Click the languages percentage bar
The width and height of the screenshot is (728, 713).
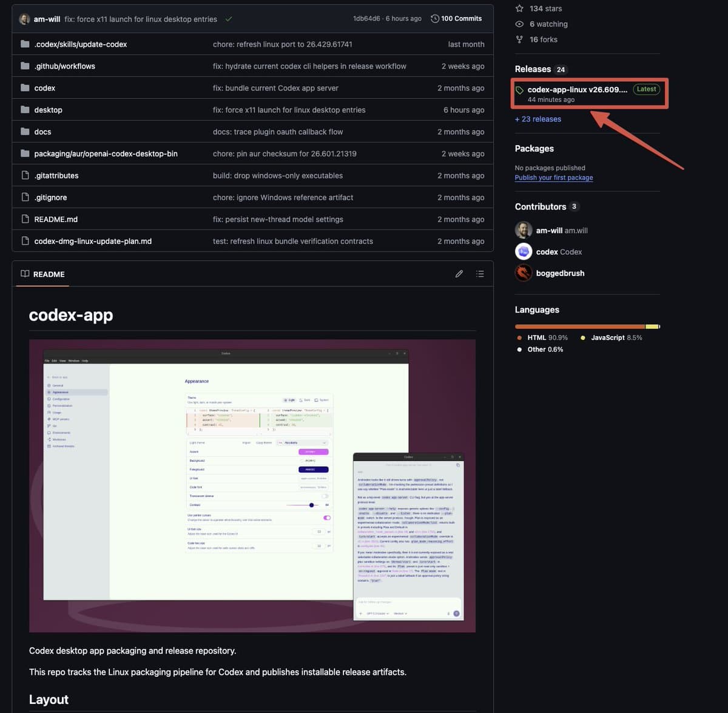pos(587,326)
